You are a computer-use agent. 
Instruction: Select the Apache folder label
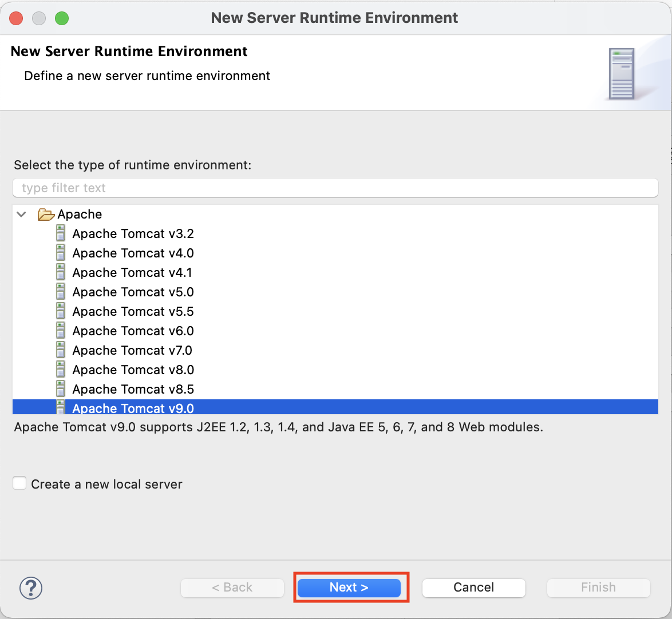(80, 214)
